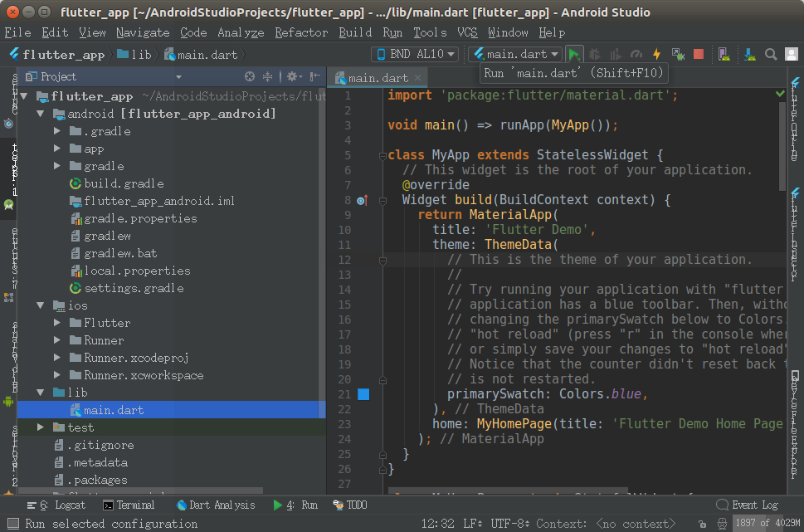Open the Refactor menu
Screen dimensions: 804x532
[300, 32]
